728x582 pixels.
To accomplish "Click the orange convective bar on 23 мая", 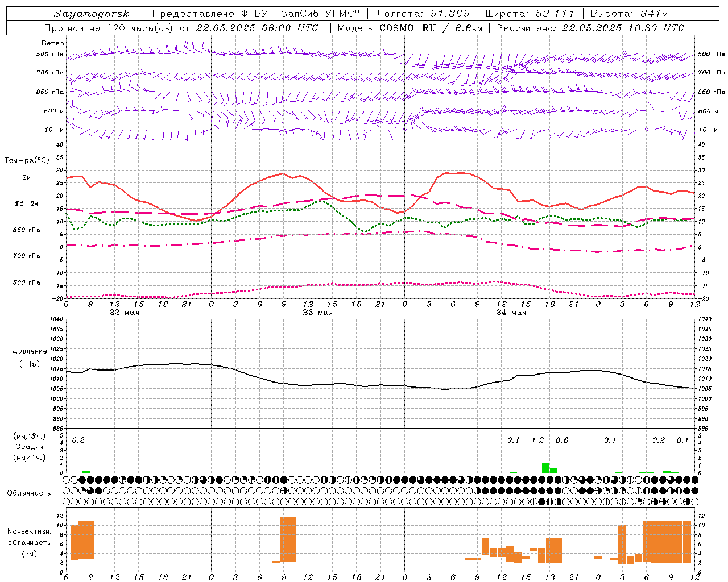I will click(x=288, y=539).
